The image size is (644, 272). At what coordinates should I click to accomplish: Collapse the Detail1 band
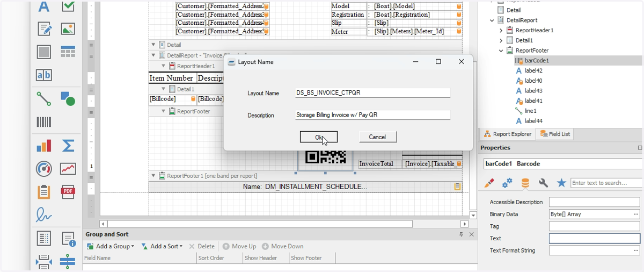tap(164, 89)
